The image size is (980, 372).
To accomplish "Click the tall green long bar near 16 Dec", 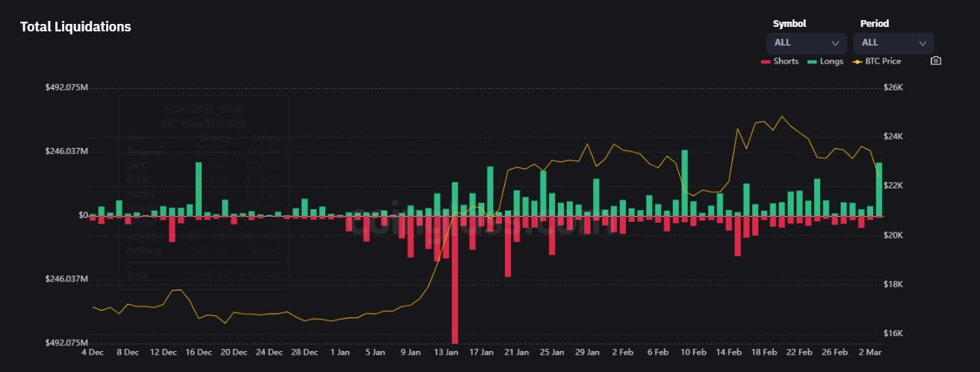I will click(x=199, y=189).
